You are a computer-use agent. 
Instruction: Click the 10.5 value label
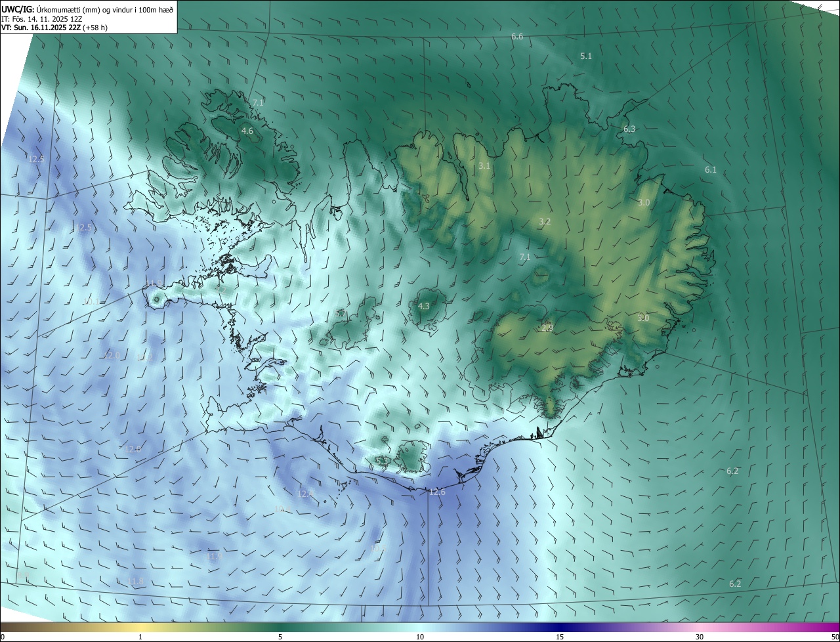point(378,547)
